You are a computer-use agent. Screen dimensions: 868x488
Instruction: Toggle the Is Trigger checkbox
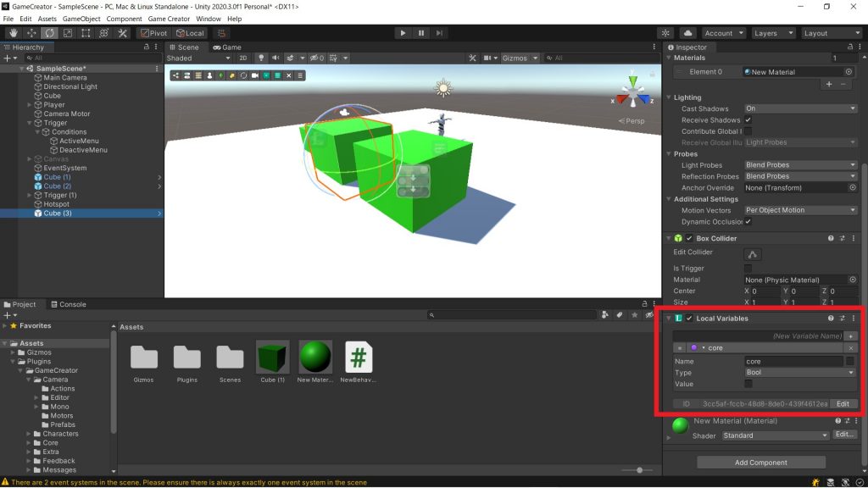click(x=748, y=268)
